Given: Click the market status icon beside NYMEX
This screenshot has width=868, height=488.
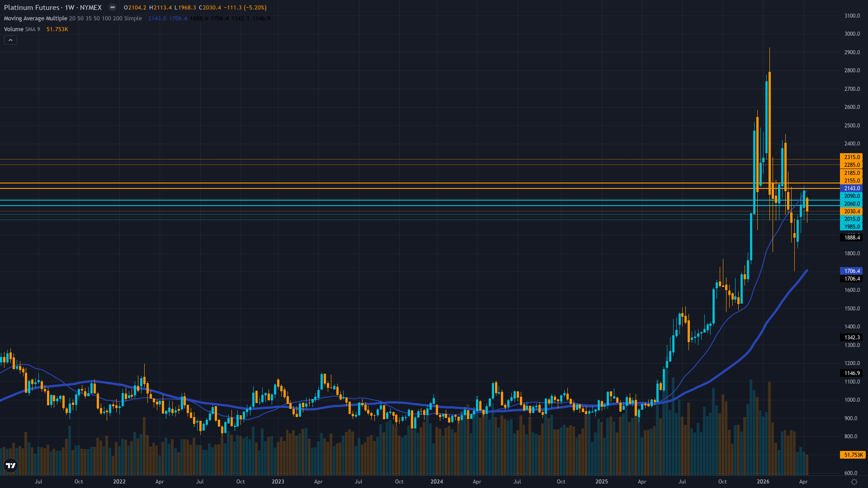Looking at the screenshot, I should point(113,7).
